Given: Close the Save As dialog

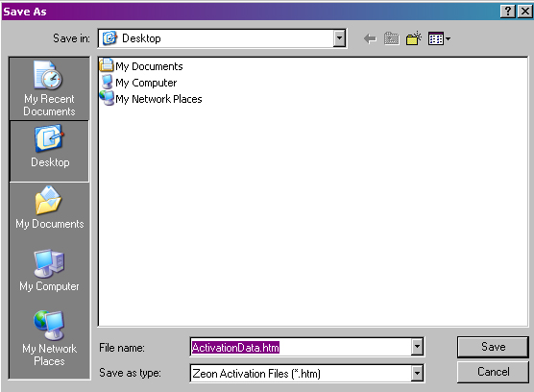Looking at the screenshot, I should click(x=524, y=12).
